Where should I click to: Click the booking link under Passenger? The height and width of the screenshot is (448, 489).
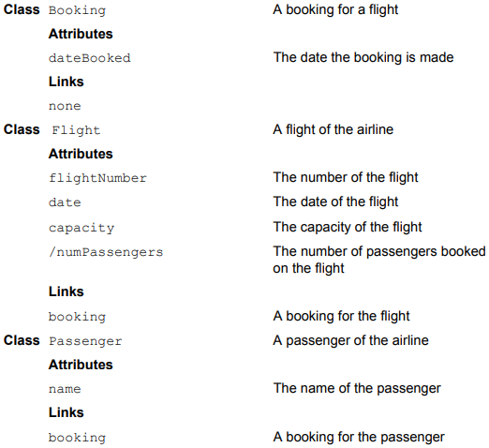pyautogui.click(x=77, y=438)
